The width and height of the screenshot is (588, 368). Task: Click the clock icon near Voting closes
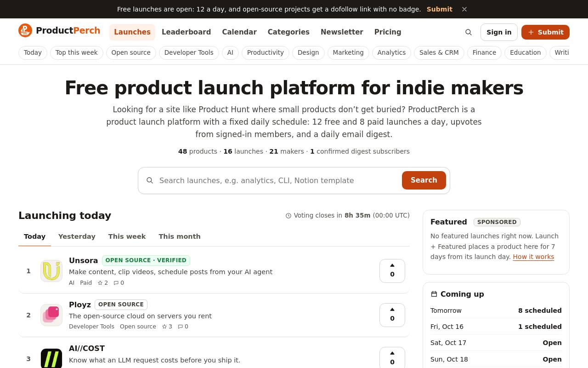coord(288,216)
